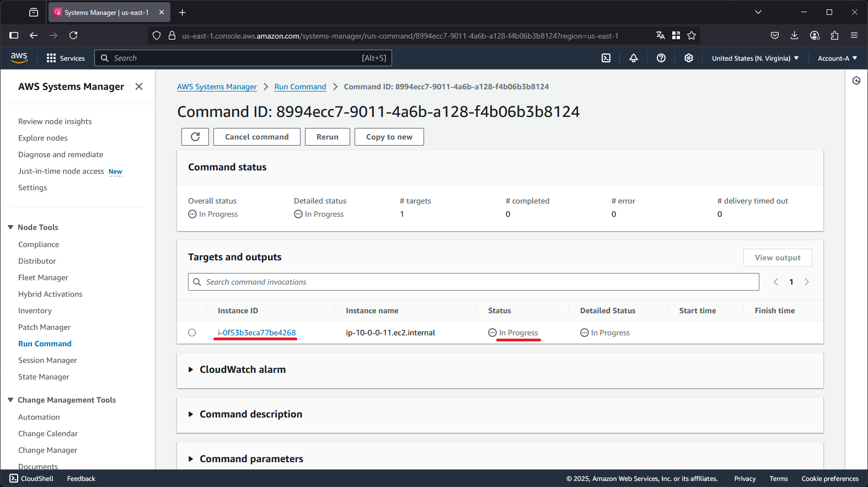
Task: Open the browser downloads icon
Action: pyautogui.click(x=795, y=35)
